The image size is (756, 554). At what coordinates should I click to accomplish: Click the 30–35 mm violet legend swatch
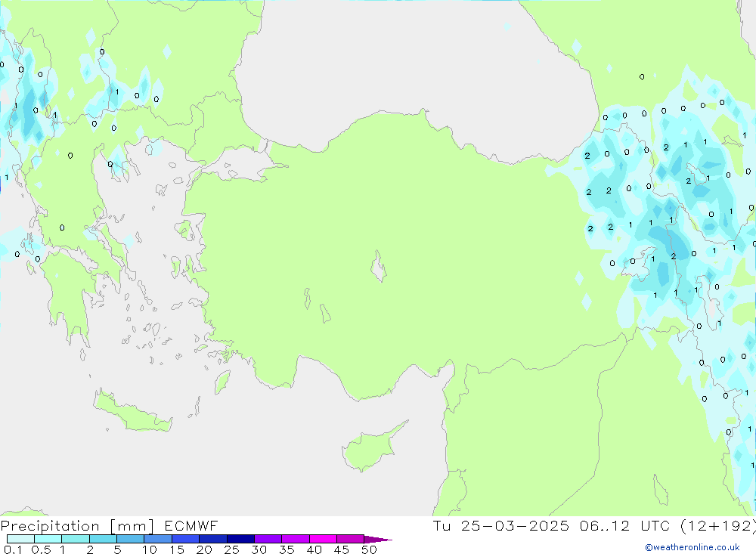tap(268, 539)
